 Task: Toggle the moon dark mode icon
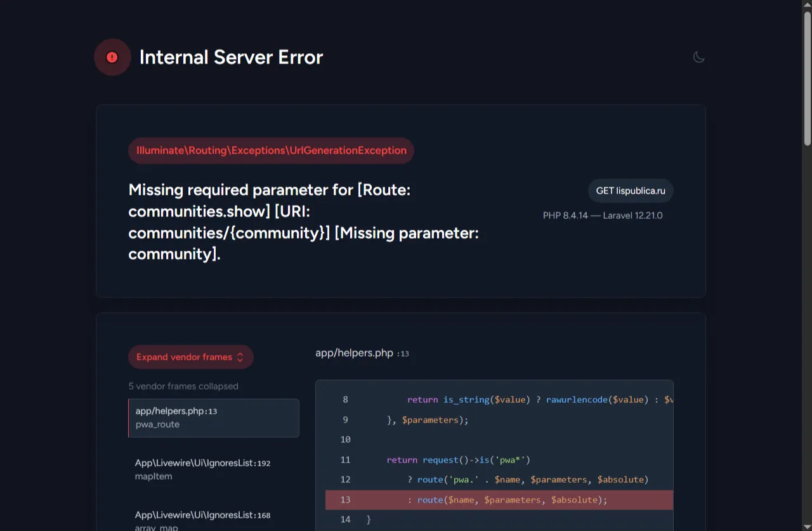click(698, 57)
